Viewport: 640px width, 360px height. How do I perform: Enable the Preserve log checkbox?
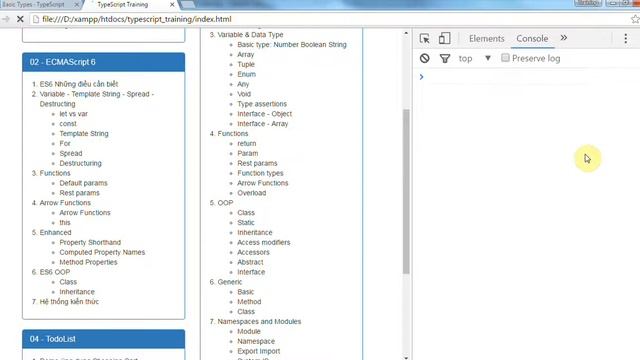coord(505,58)
